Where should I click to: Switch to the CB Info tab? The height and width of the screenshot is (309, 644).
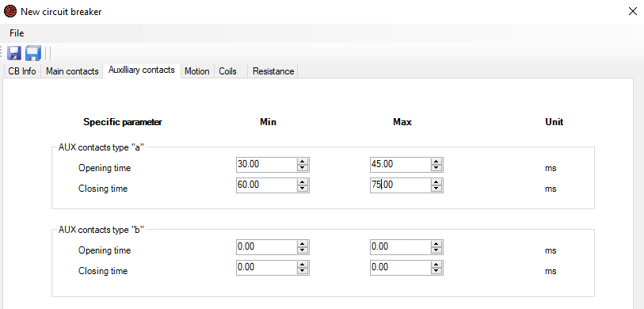(x=22, y=71)
